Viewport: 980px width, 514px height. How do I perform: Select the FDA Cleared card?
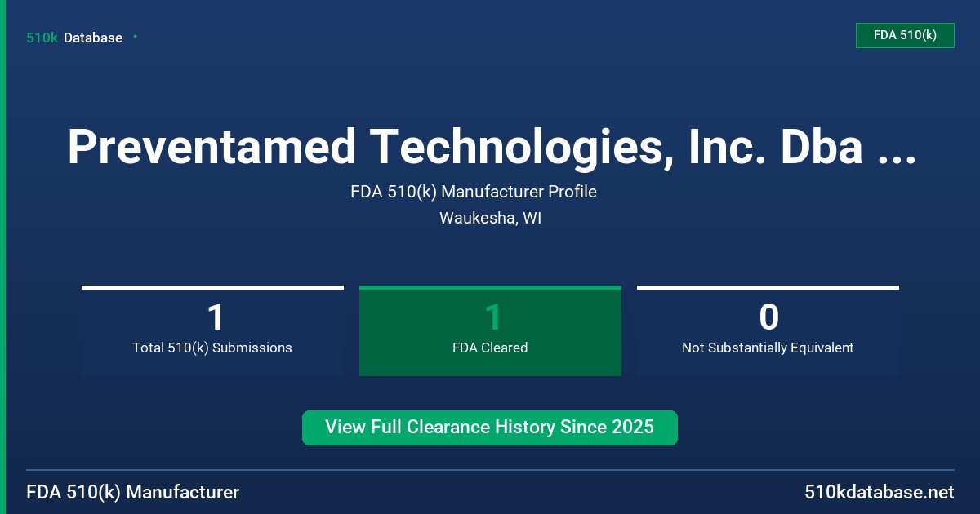[x=490, y=330]
